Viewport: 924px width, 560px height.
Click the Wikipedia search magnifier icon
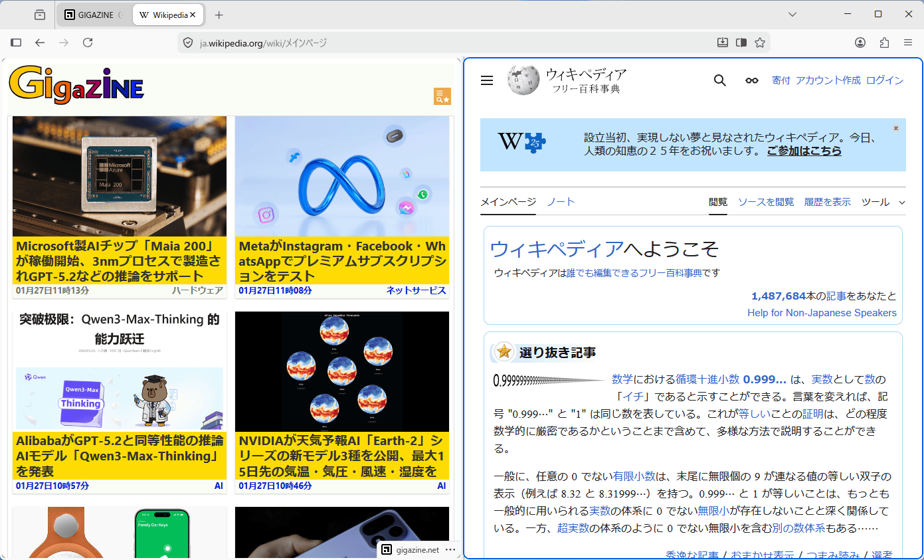point(719,80)
